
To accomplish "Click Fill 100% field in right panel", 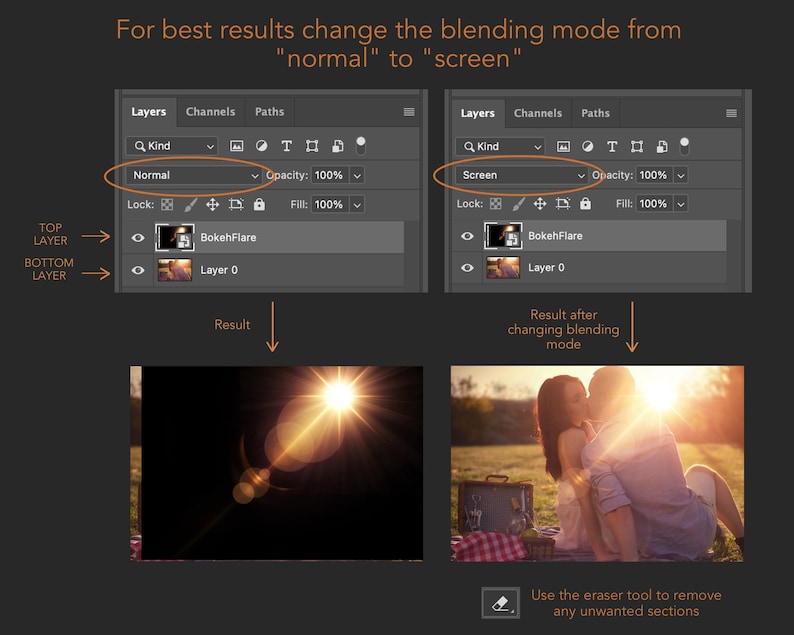I will (x=655, y=204).
